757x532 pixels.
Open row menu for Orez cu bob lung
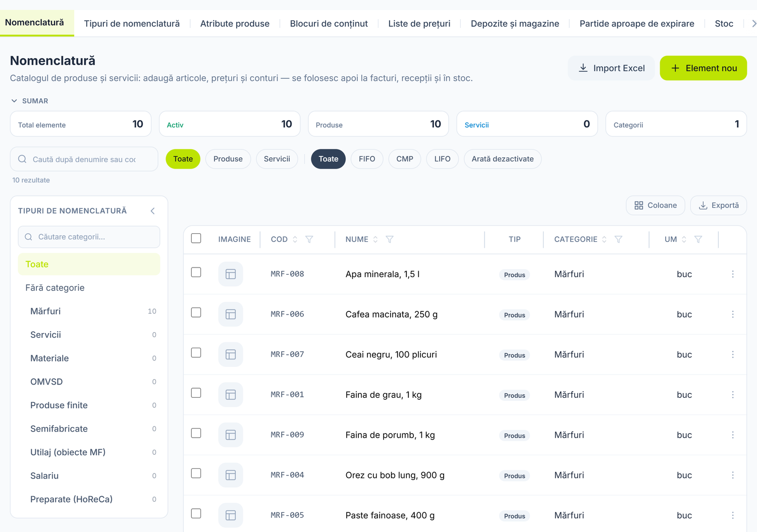[x=733, y=475]
